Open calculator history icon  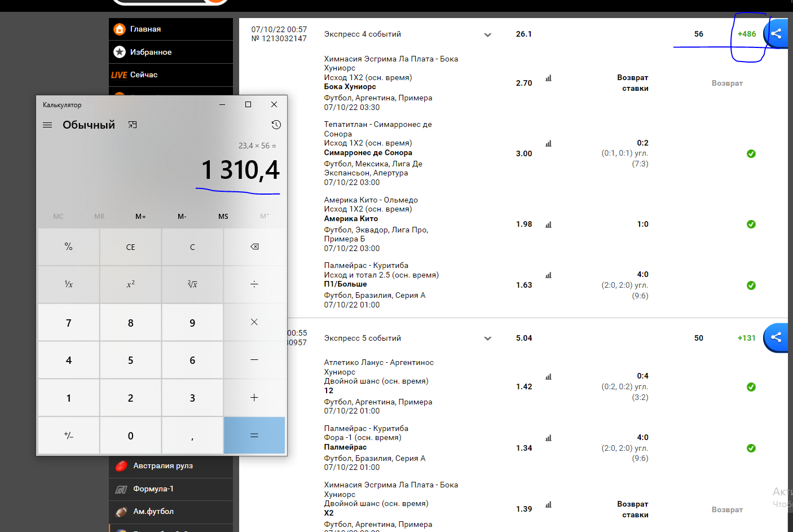pyautogui.click(x=276, y=125)
